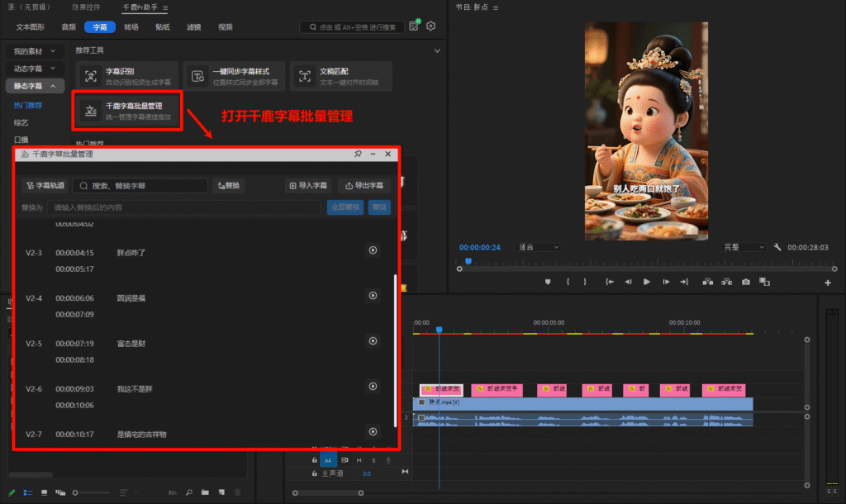Click the 导出字幕 button

tap(364, 186)
